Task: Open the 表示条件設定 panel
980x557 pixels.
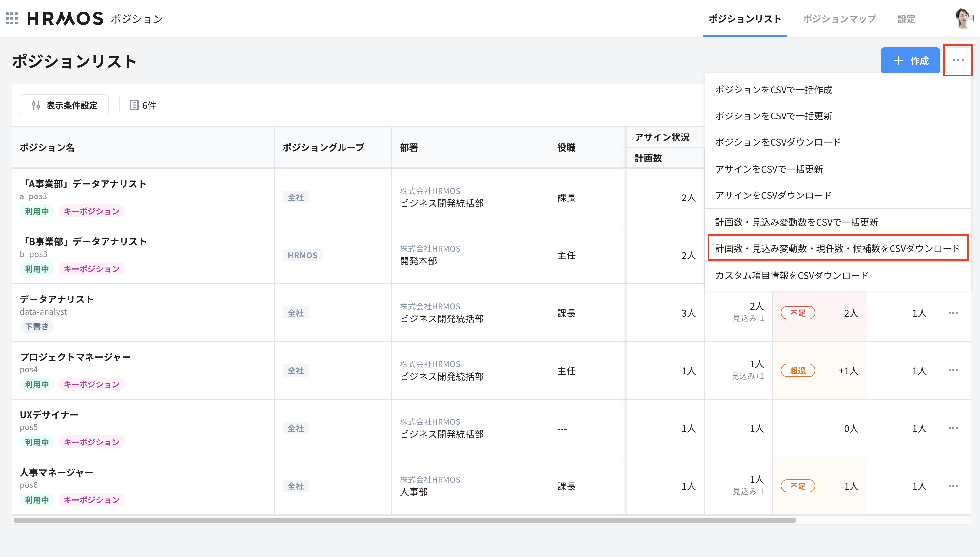Action: (64, 105)
